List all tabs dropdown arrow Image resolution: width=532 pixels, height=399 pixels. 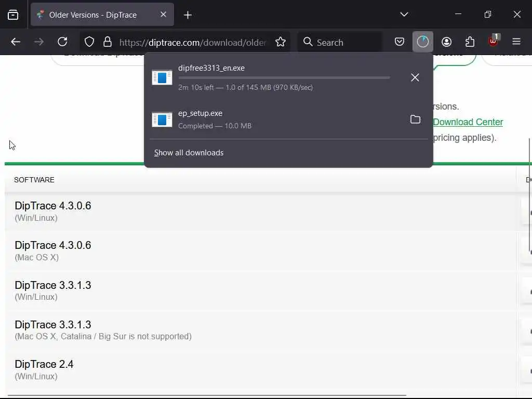pyautogui.click(x=404, y=15)
